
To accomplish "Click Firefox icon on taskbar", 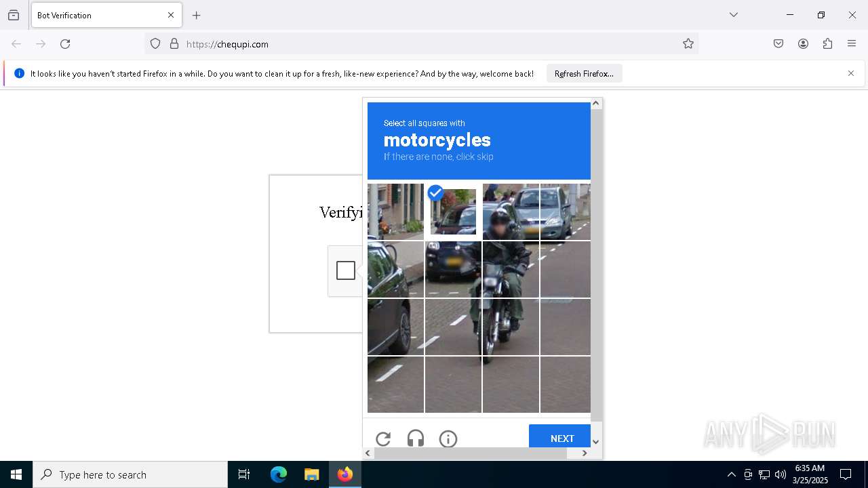I will pyautogui.click(x=344, y=474).
